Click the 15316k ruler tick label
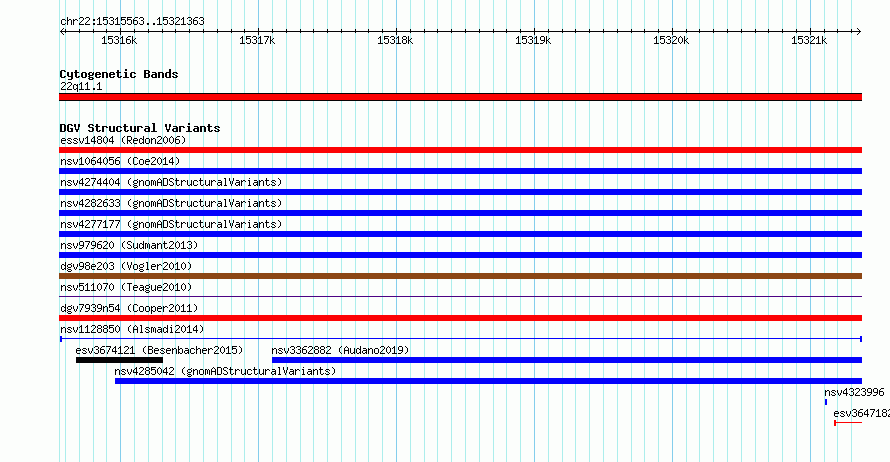890x462 pixels. click(119, 40)
